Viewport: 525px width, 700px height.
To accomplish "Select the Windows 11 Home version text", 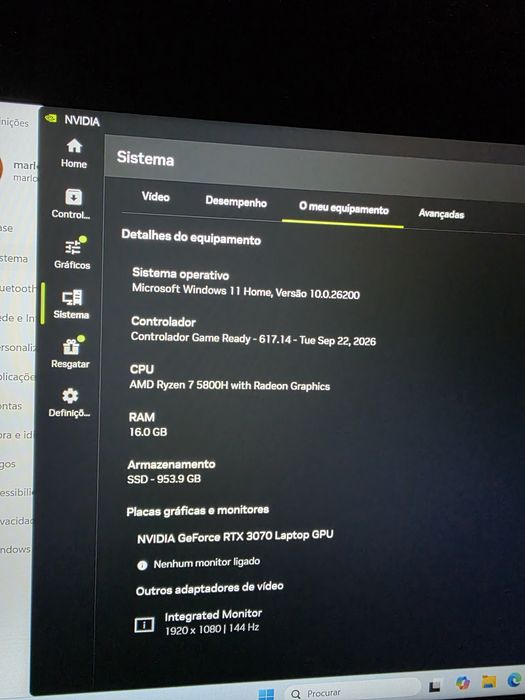I will 246,292.
